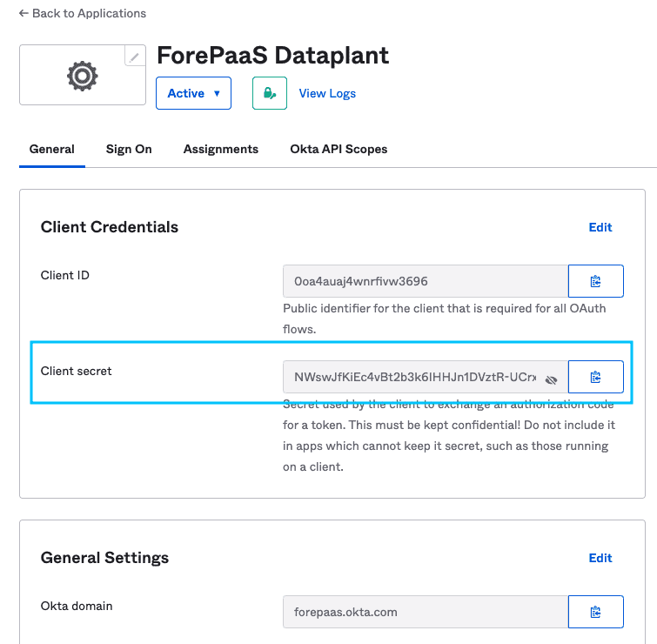Click the Client ID value field

point(426,281)
